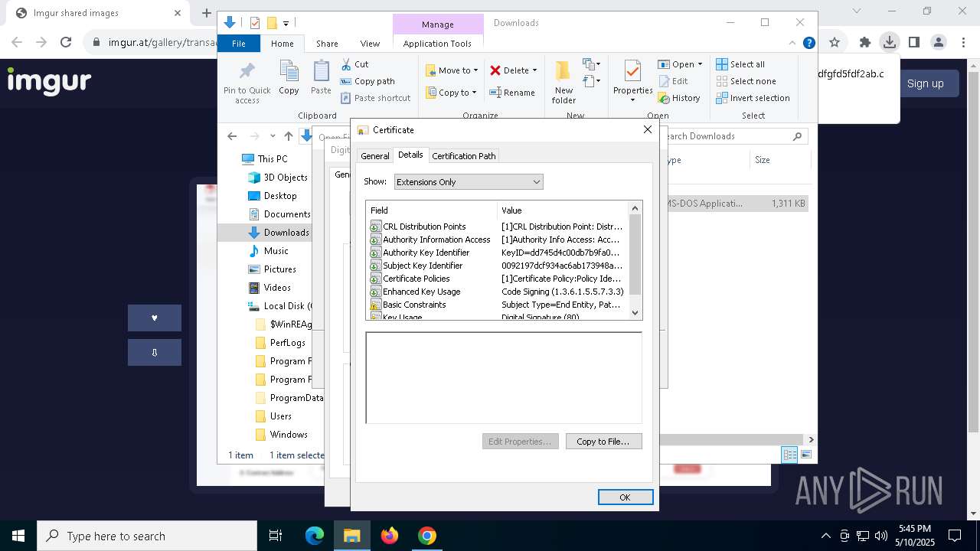
Task: Click the Up arrow in Explorer navigation
Action: click(289, 136)
